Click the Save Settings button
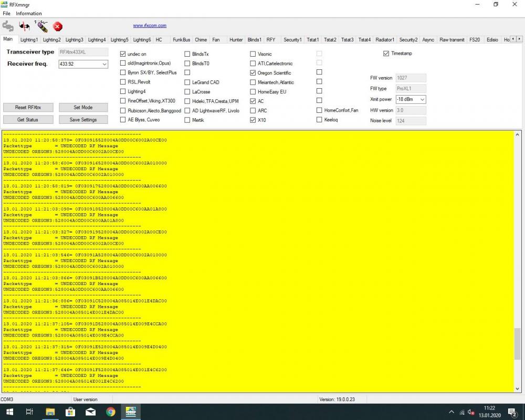 click(x=83, y=120)
